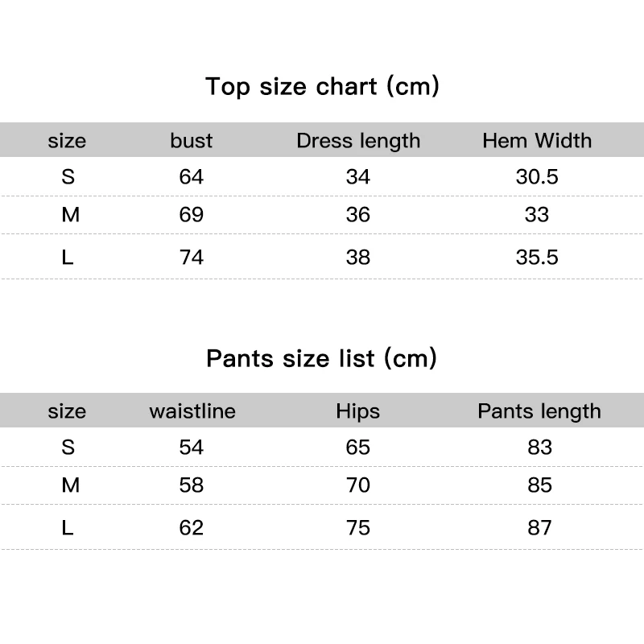Click dress length value 36
Screen dimensions: 644x644
pyautogui.click(x=357, y=215)
